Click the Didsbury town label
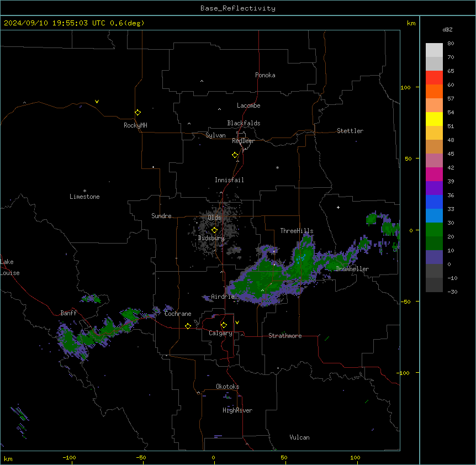Image resolution: width=476 pixels, height=465 pixels. point(211,238)
